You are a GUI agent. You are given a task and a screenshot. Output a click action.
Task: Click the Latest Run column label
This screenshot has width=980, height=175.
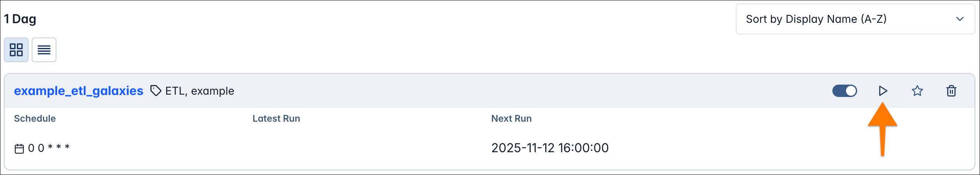click(x=276, y=119)
